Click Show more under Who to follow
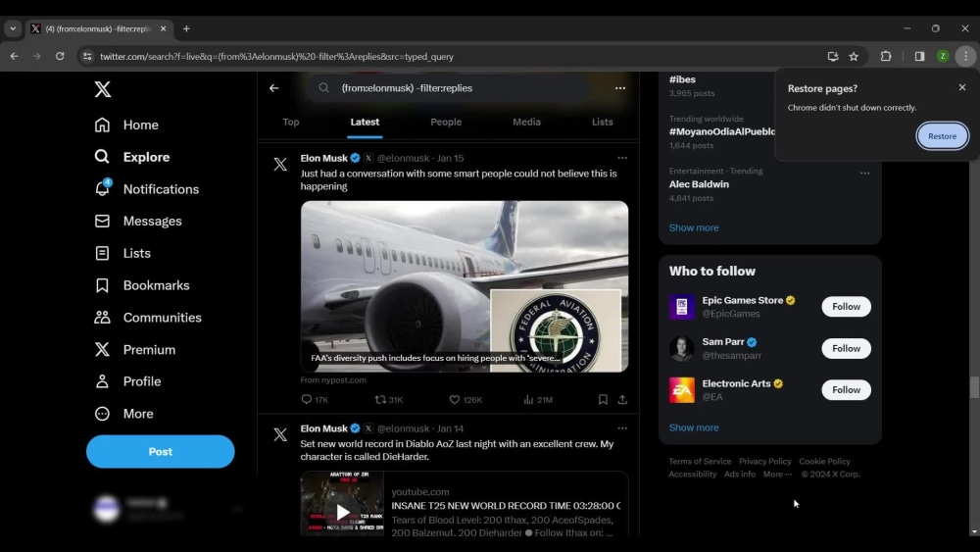The image size is (980, 552). (x=694, y=427)
